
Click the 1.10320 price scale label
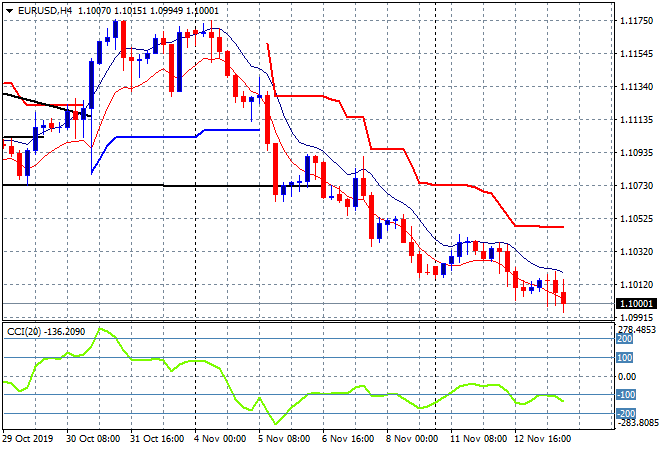(x=637, y=252)
